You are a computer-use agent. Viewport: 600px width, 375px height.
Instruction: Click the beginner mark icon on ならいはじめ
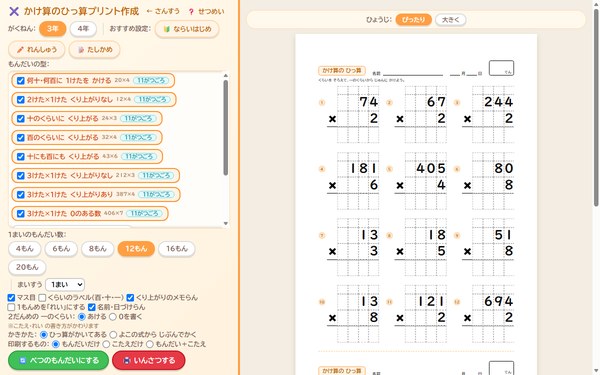coord(166,29)
